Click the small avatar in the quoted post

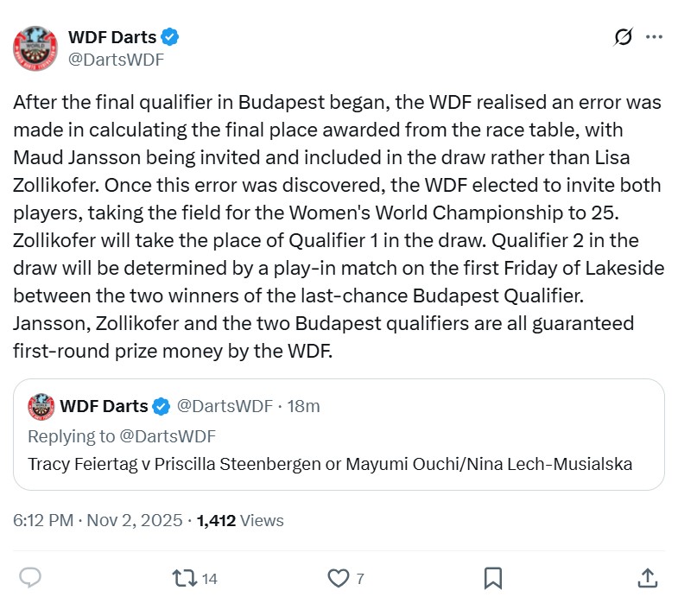coord(41,406)
